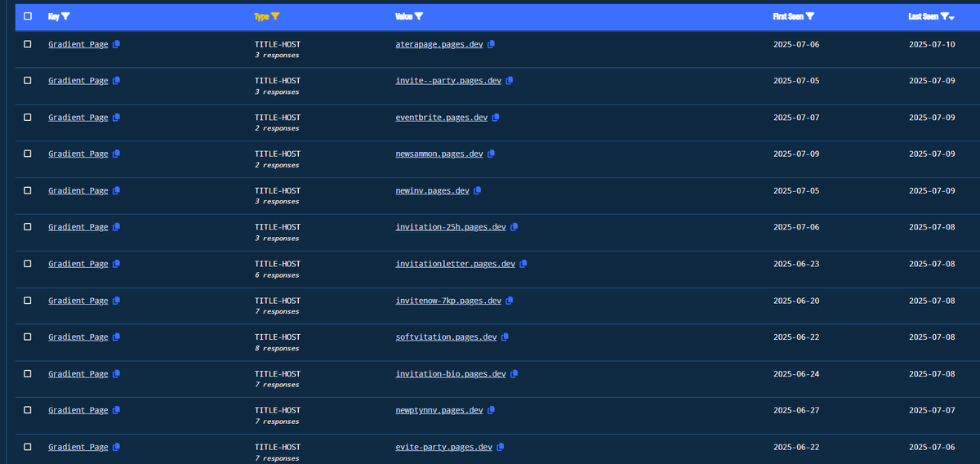This screenshot has height=464, width=980.
Task: Click Last Seen date 2025-07-06
Action: pos(932,447)
